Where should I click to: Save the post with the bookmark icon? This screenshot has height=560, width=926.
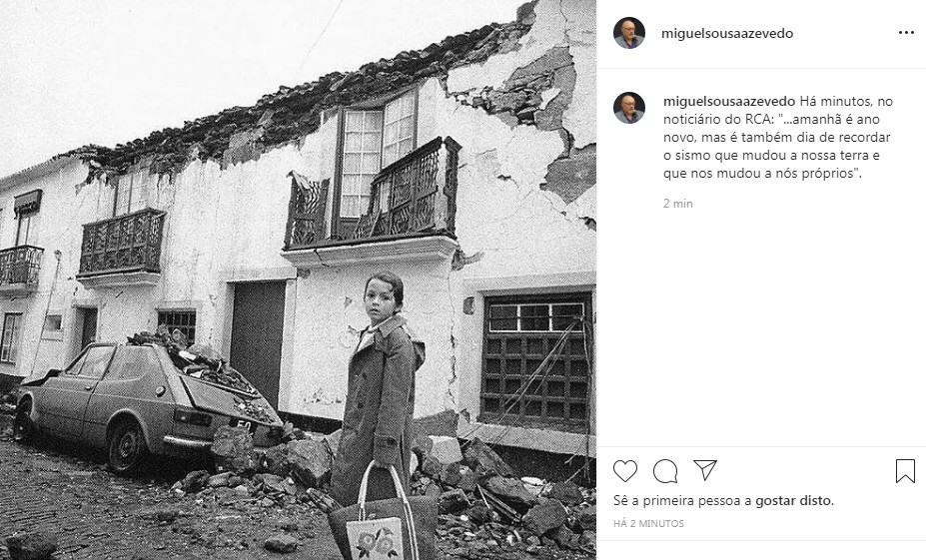(x=905, y=471)
